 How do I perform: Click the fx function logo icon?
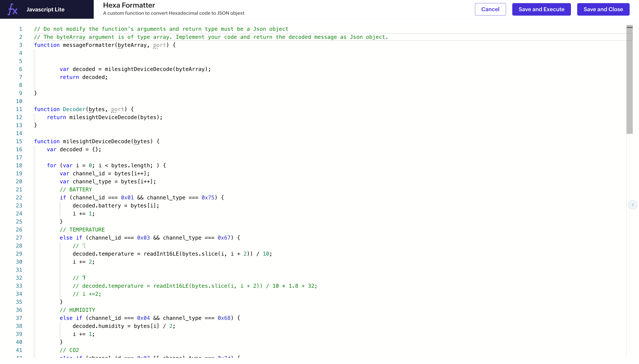pos(12,10)
